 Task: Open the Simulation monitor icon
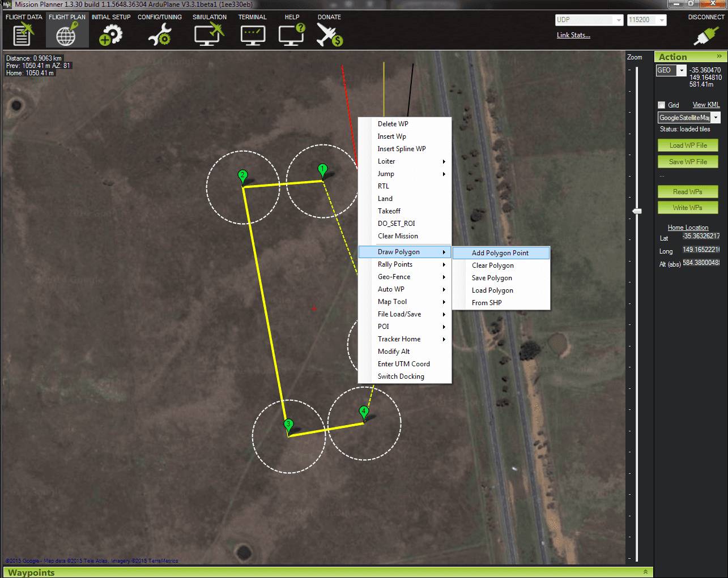(x=209, y=35)
